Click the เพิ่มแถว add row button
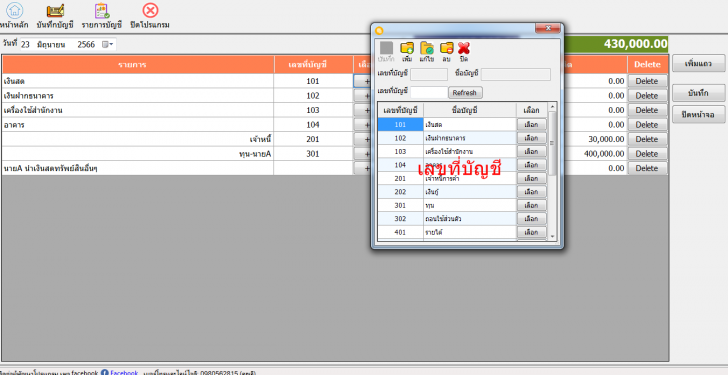728x375 pixels. (x=698, y=64)
